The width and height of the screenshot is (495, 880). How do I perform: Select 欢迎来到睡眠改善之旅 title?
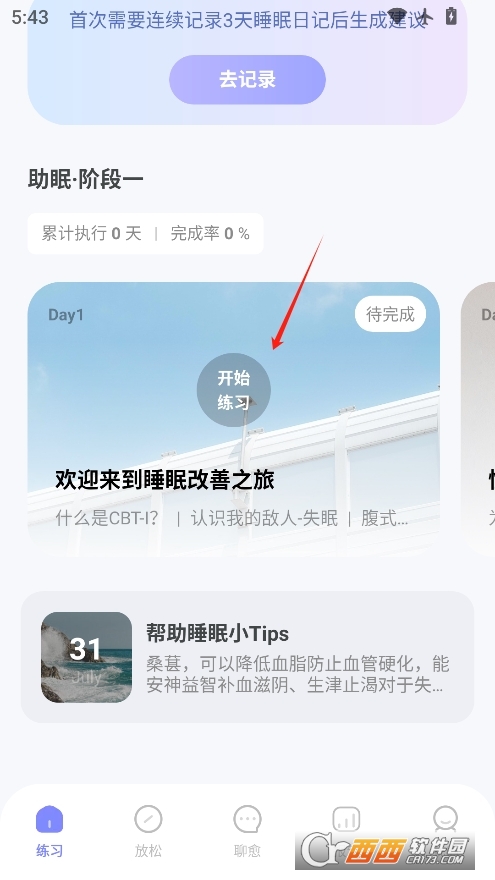point(164,480)
